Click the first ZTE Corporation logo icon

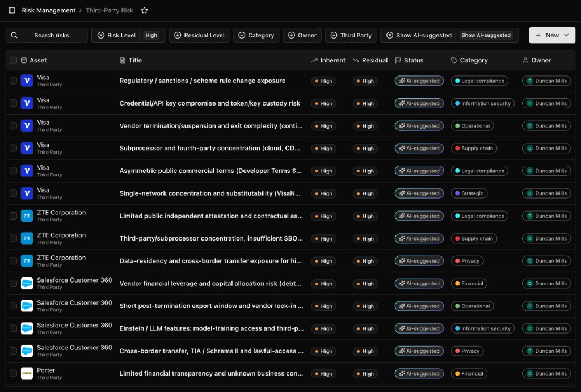pyautogui.click(x=27, y=216)
